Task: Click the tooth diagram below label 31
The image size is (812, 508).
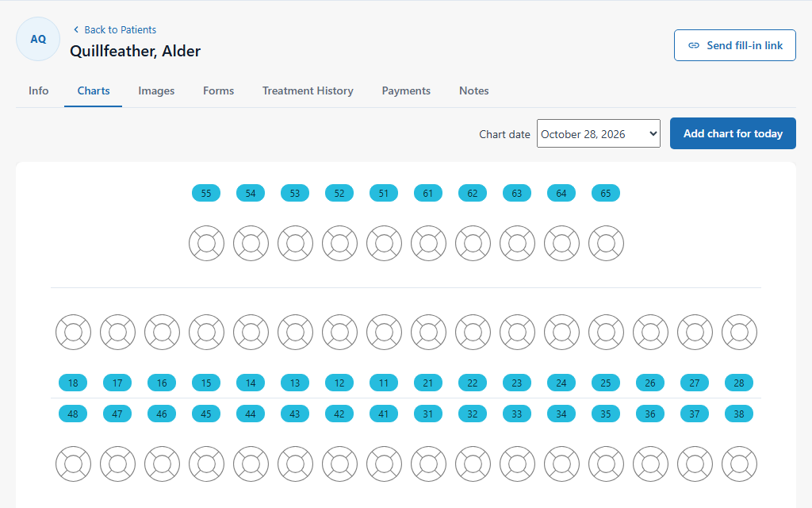Action: pos(428,464)
